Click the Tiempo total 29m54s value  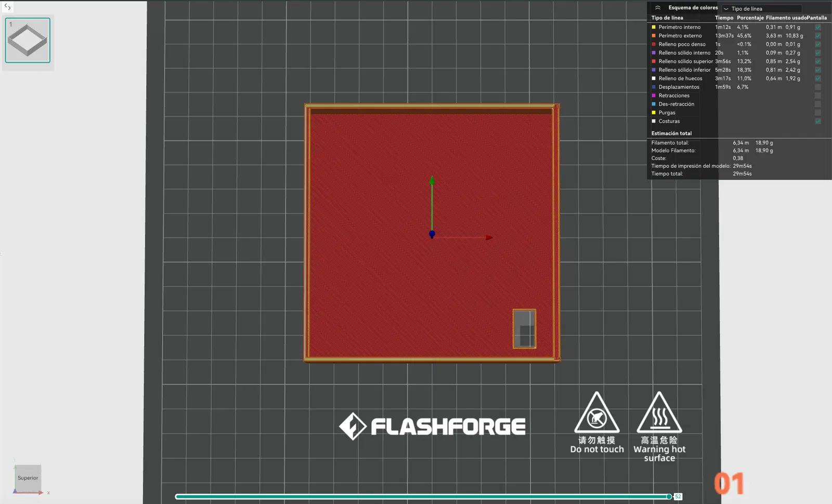[743, 174]
